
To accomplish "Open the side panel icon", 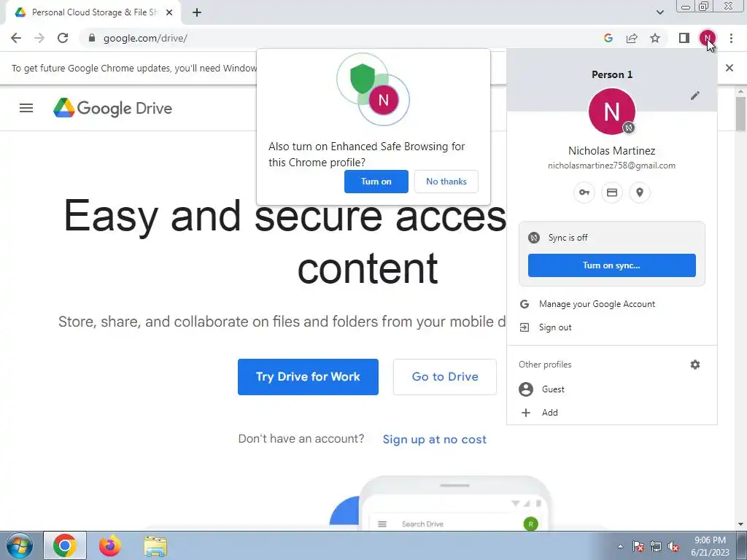I will click(x=684, y=38).
